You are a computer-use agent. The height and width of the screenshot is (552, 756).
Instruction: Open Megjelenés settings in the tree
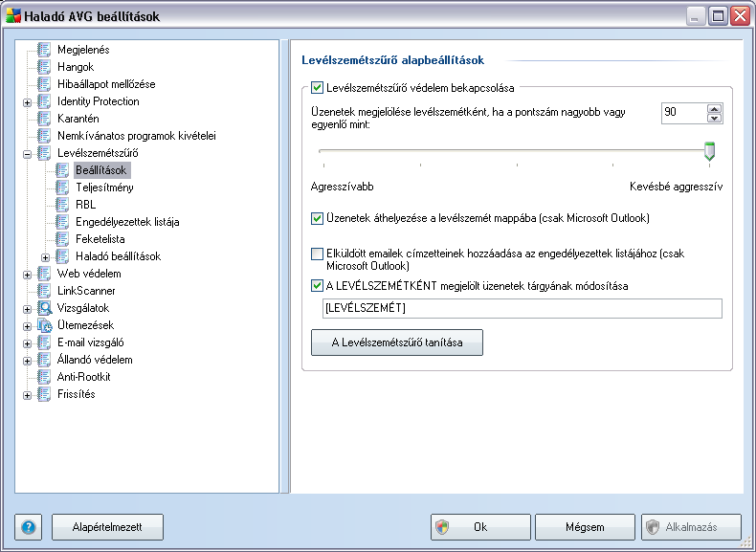[83, 50]
